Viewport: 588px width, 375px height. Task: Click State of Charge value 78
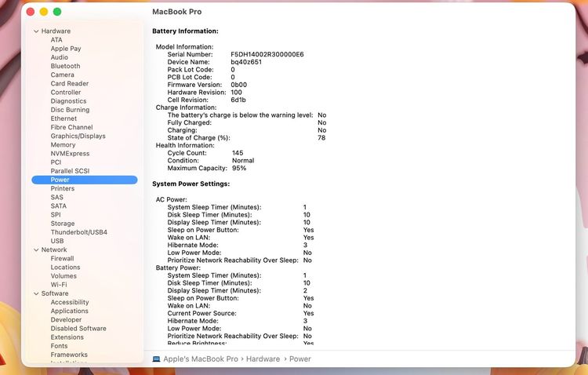[321, 138]
